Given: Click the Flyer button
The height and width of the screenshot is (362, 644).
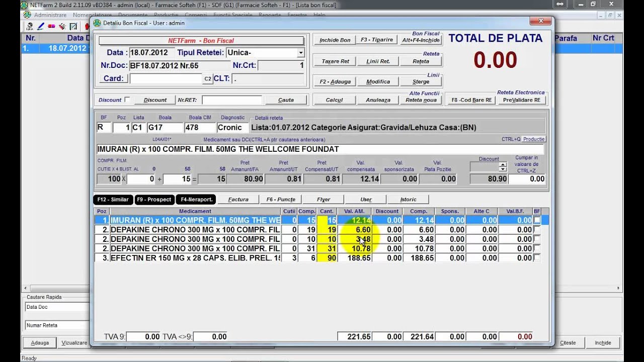Looking at the screenshot, I should [x=324, y=200].
